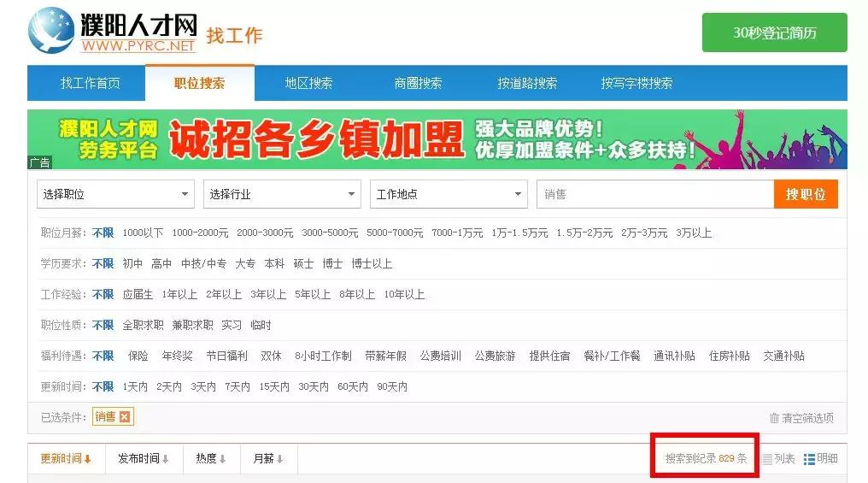This screenshot has height=483, width=868.
Task: Filter education by 博士以上
Action: click(372, 263)
